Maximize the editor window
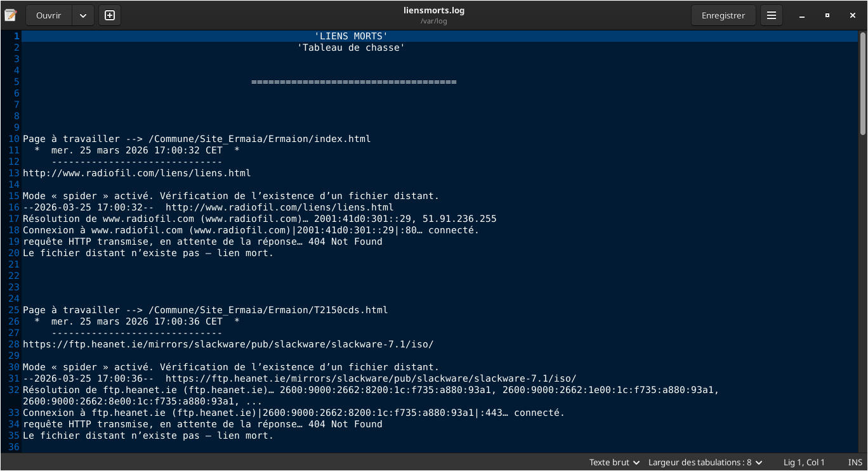 tap(827, 15)
